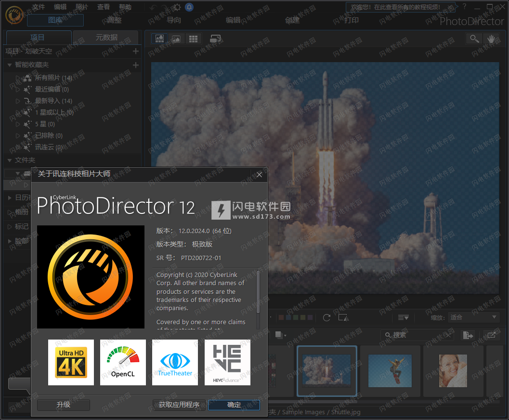Click the undo arrow in the title bar
Viewport: 509px width, 420px height.
pyautogui.click(x=154, y=7)
